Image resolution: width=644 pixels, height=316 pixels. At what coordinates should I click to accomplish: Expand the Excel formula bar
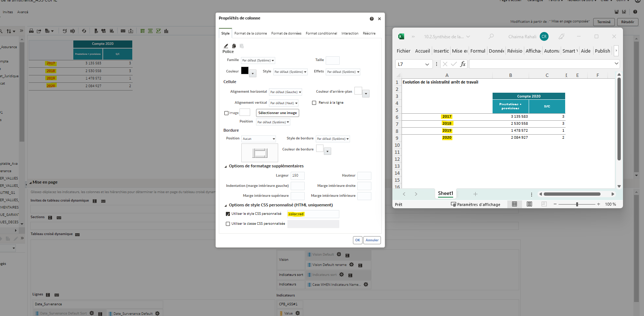[616, 64]
